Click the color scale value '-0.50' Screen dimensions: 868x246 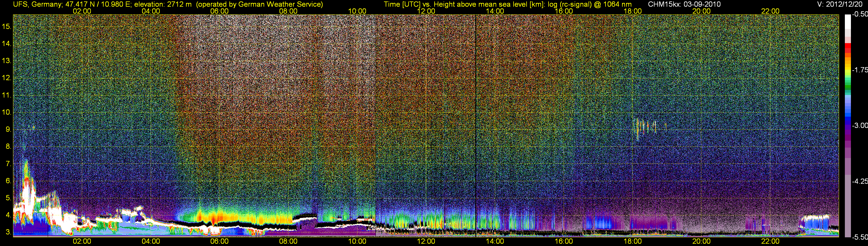click(x=860, y=14)
